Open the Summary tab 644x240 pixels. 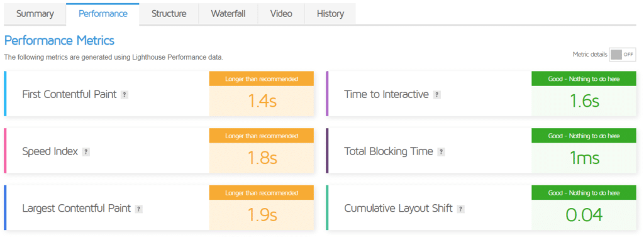[35, 14]
